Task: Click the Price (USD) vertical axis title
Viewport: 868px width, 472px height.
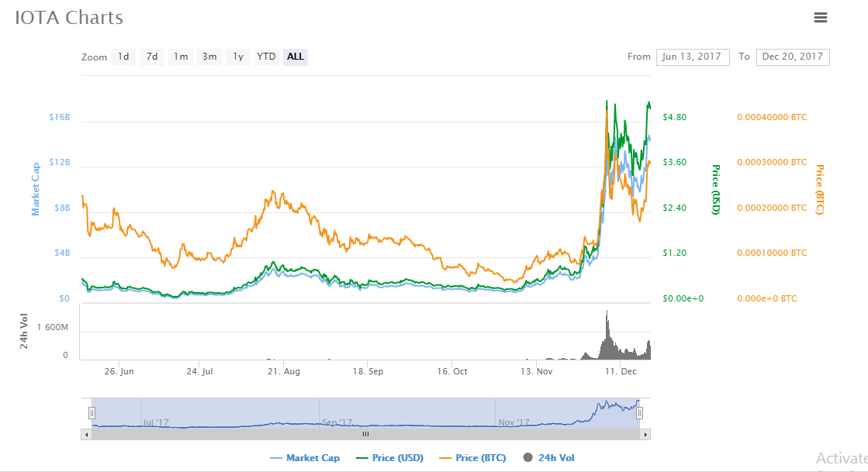Action: [x=716, y=189]
